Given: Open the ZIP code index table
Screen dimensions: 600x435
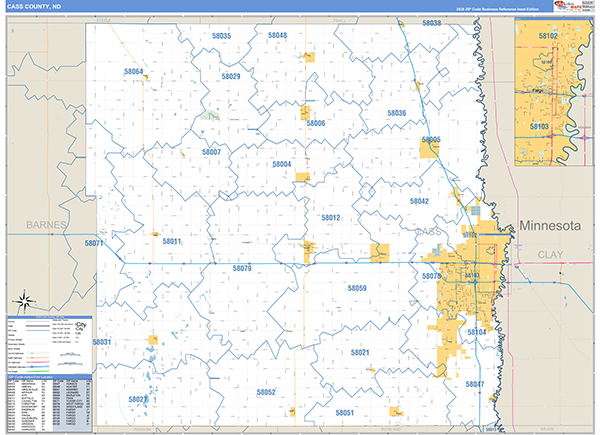Looking at the screenshot, I should (x=49, y=404).
